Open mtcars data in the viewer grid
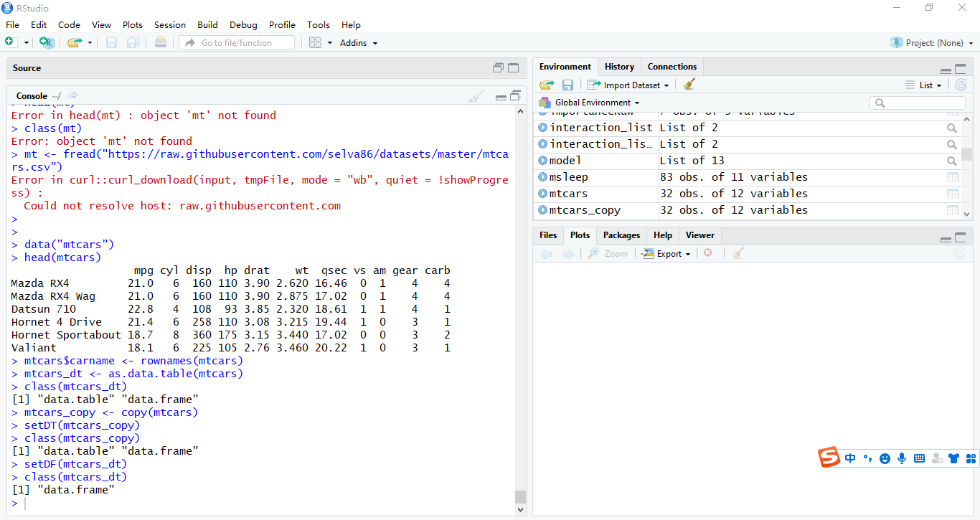The height and width of the screenshot is (520, 980). pos(953,194)
